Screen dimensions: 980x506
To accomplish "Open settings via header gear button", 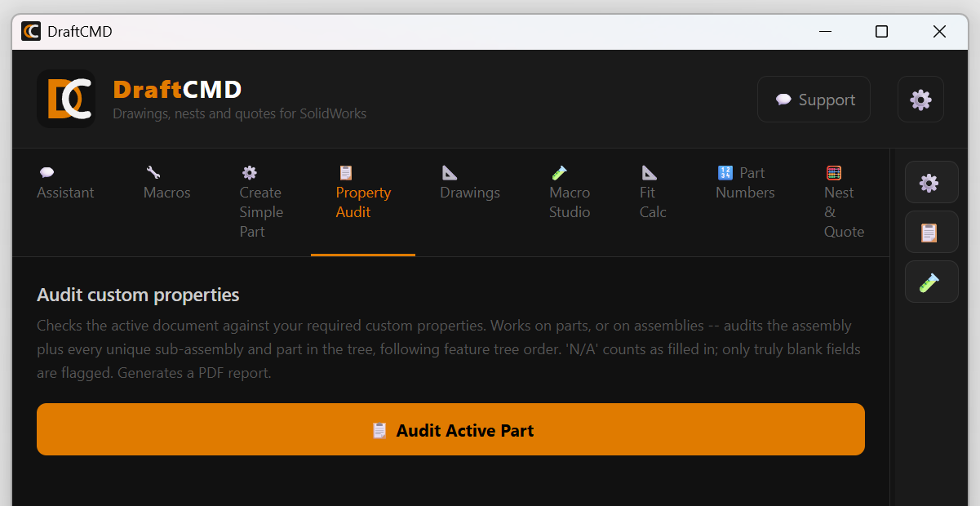I will pyautogui.click(x=920, y=100).
